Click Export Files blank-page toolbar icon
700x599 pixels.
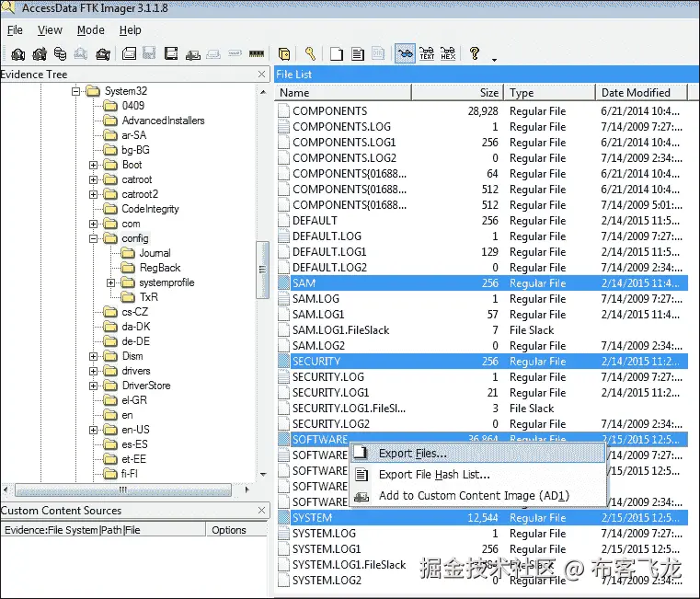point(337,54)
